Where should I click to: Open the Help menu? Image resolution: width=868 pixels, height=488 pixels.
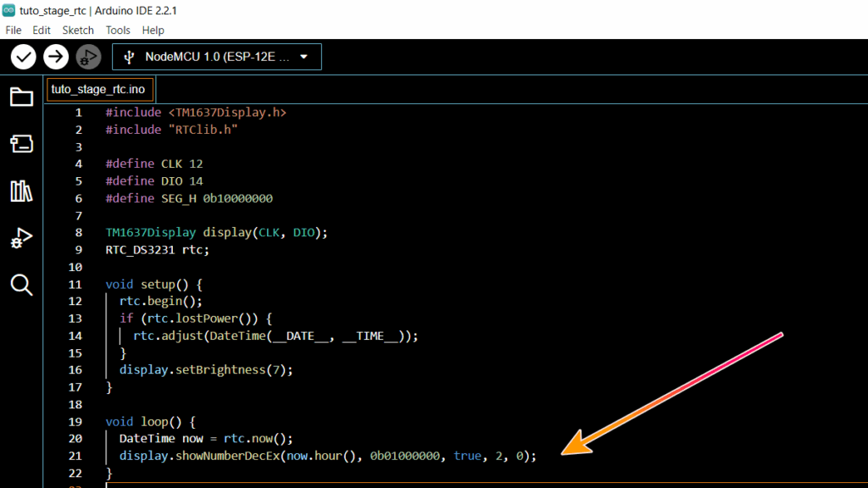[x=153, y=30]
